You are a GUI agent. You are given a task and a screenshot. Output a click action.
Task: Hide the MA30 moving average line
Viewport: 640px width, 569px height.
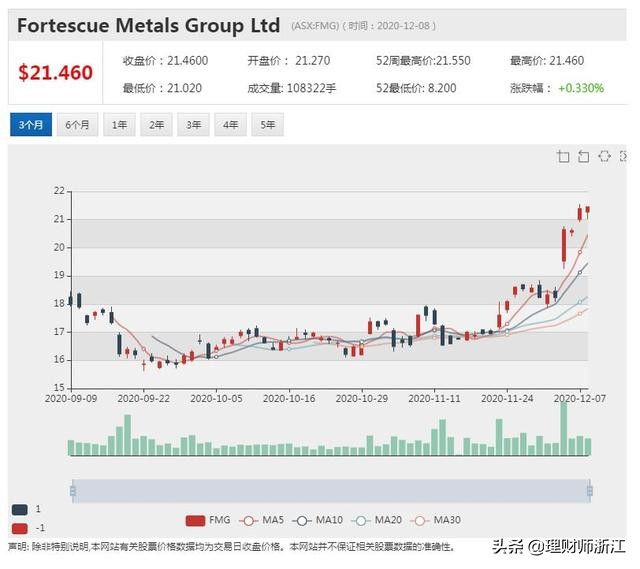(435, 520)
